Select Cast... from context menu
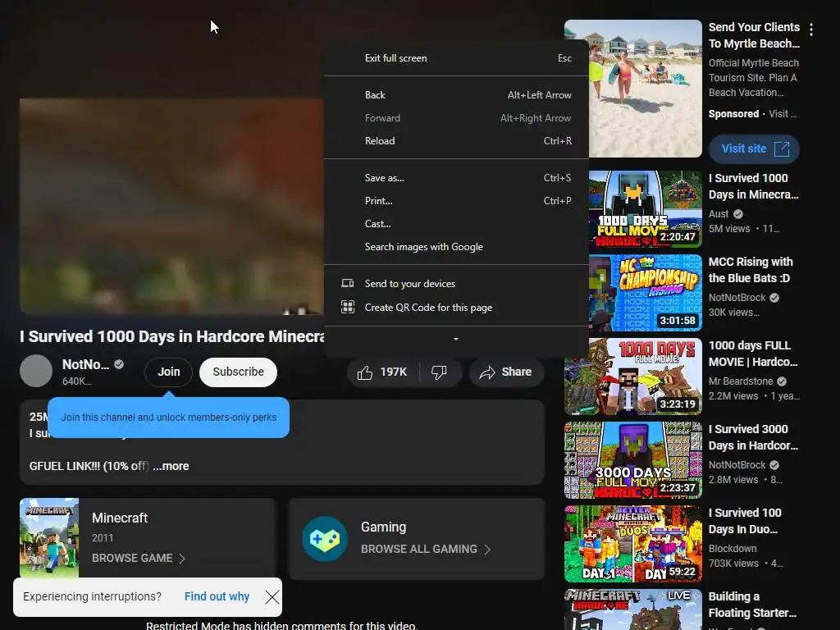This screenshot has height=630, width=840. (x=456, y=224)
